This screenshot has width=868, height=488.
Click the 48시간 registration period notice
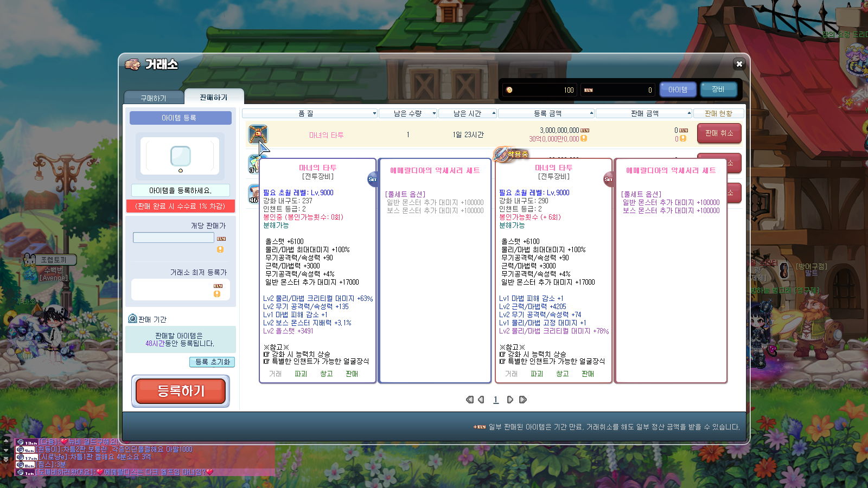[180, 339]
